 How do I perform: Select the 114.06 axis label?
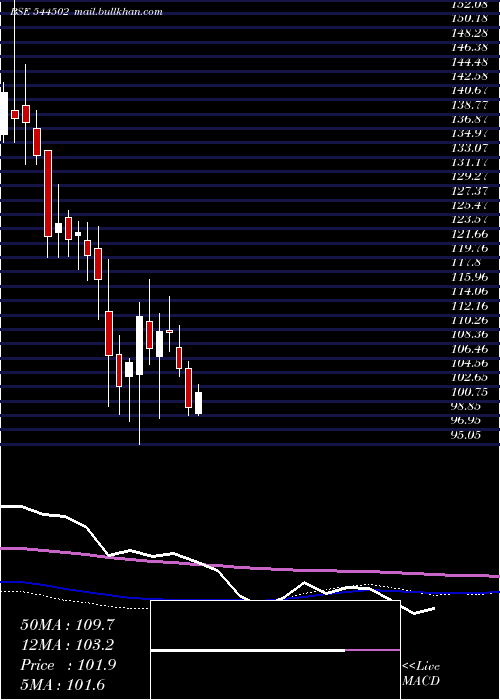click(468, 292)
